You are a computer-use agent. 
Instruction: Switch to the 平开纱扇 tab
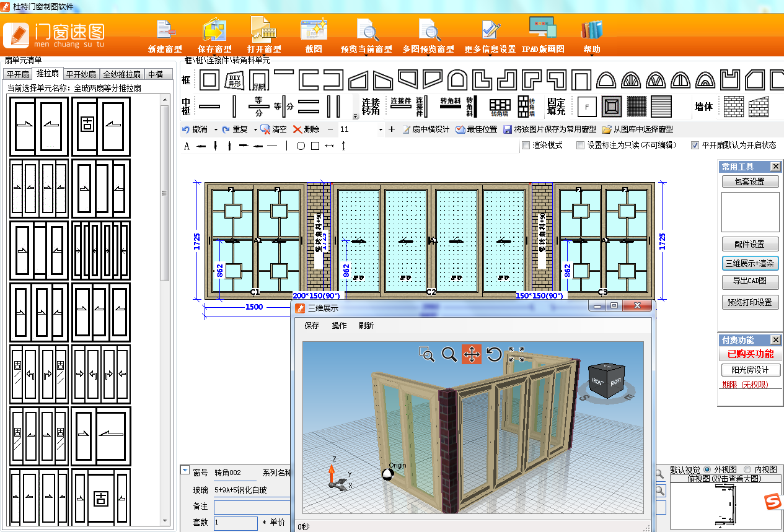[81, 74]
